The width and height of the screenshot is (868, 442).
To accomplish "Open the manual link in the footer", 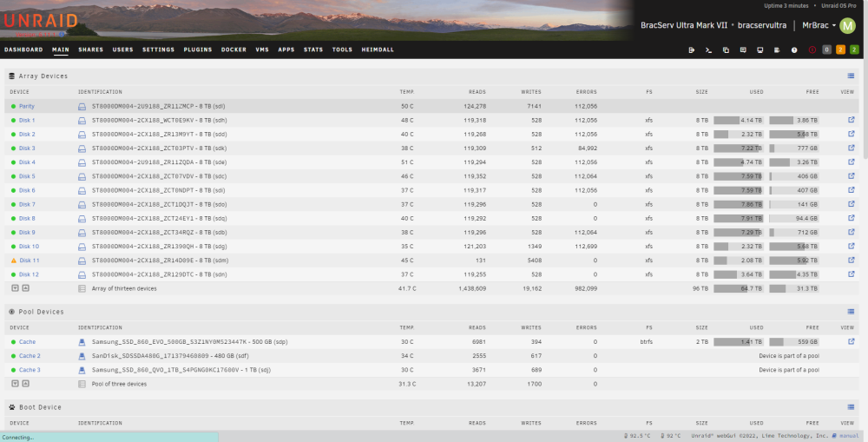I will (849, 436).
